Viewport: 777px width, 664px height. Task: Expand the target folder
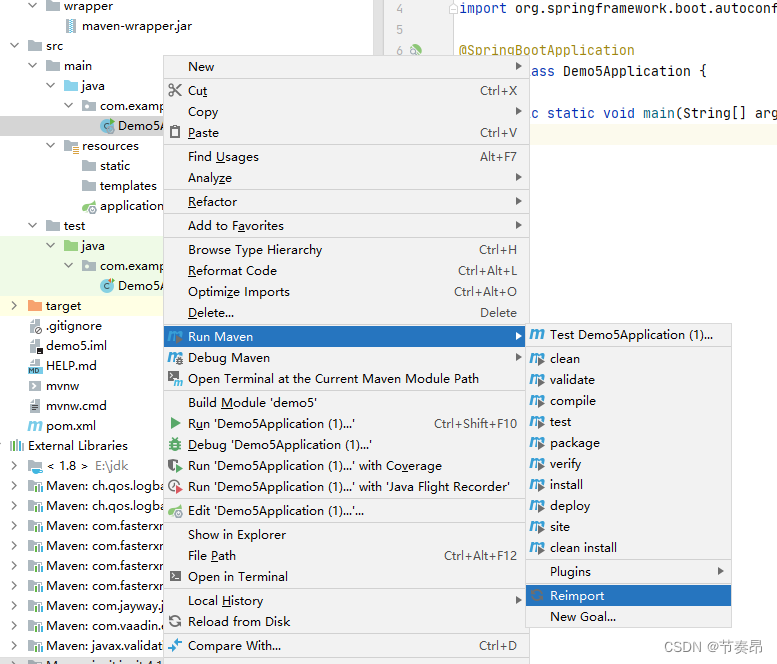pyautogui.click(x=14, y=306)
